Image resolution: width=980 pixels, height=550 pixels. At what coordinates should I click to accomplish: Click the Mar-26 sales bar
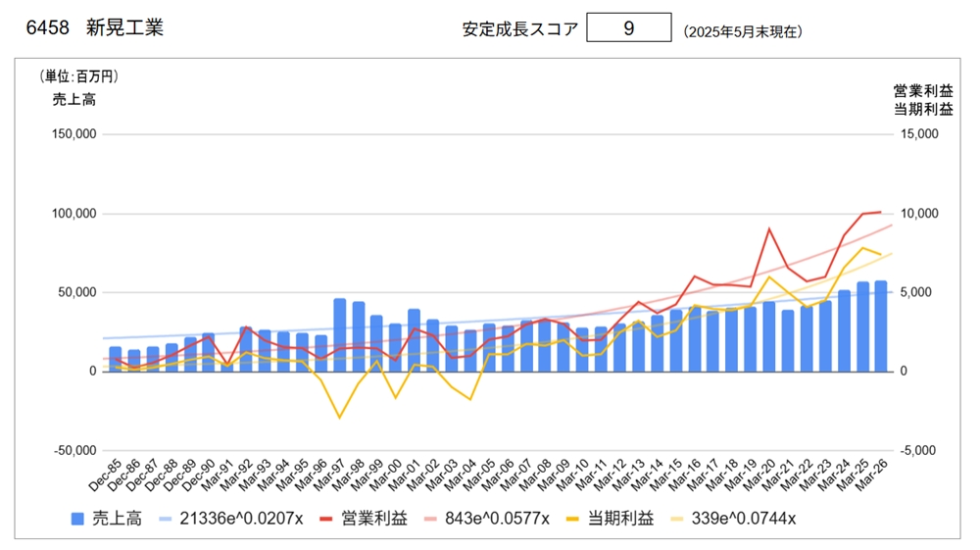point(881,326)
